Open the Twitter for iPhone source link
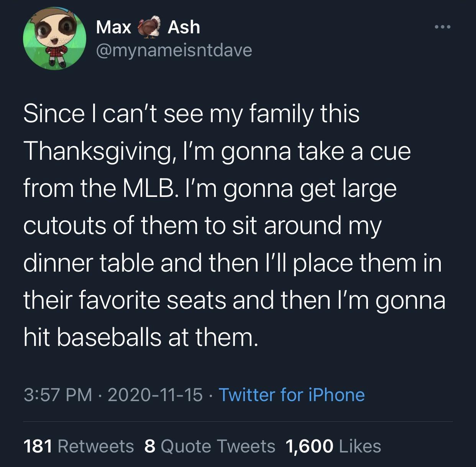This screenshot has height=467, width=476. pyautogui.click(x=291, y=395)
